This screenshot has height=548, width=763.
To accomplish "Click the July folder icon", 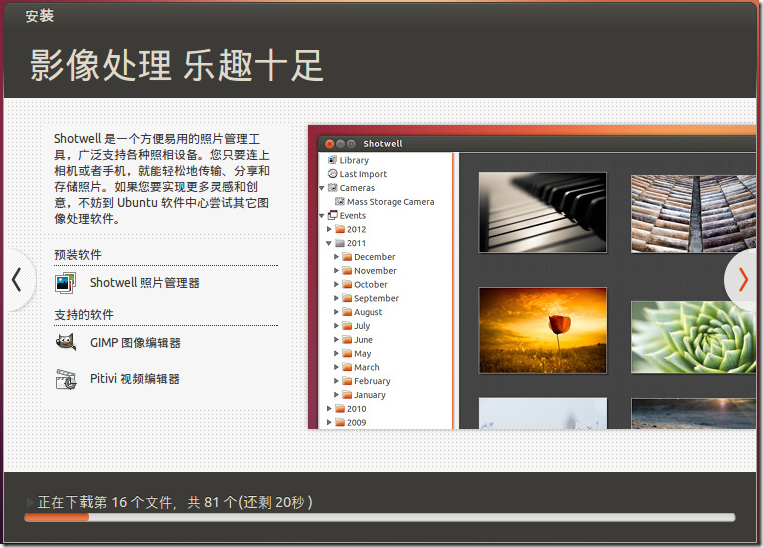I will (347, 326).
